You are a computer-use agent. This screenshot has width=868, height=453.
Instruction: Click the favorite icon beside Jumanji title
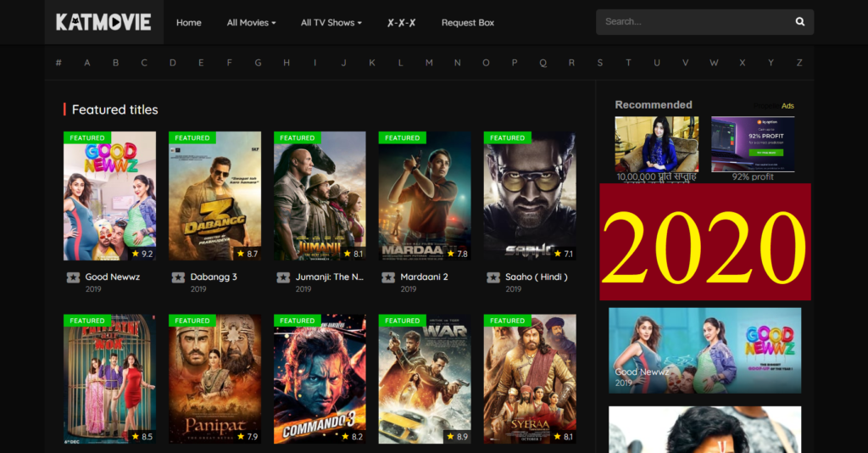click(x=283, y=277)
